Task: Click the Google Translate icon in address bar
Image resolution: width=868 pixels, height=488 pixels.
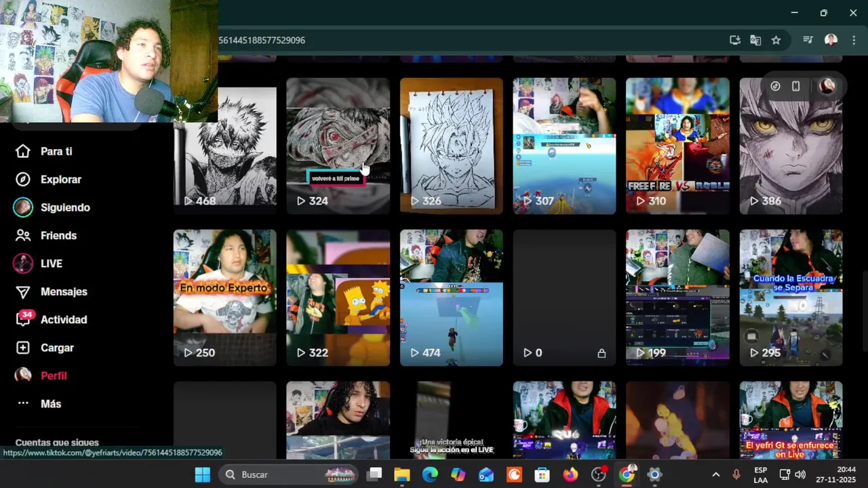Action: [755, 40]
